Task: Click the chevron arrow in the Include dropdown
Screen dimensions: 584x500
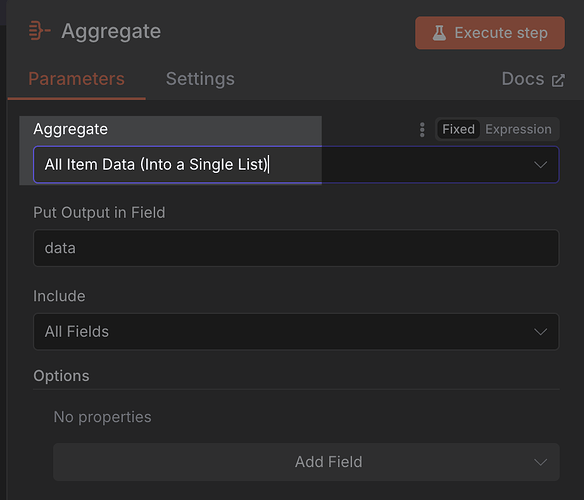Action: 540,332
